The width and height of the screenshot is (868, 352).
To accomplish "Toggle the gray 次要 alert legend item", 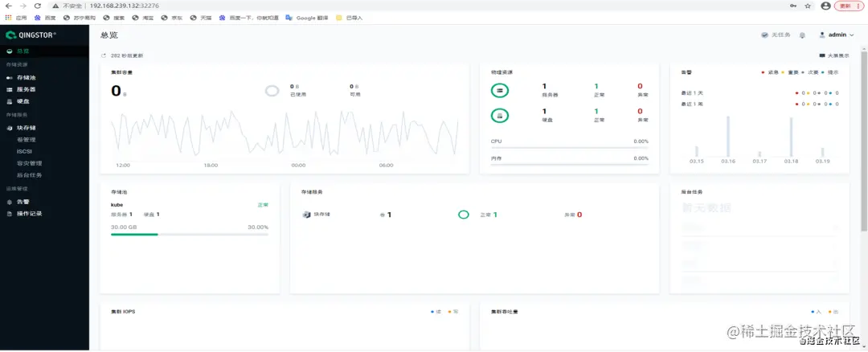I will click(x=810, y=72).
